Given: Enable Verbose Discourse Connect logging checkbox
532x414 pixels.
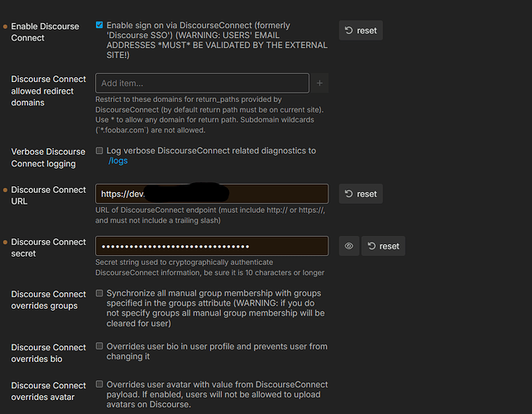Looking at the screenshot, I should coord(99,151).
